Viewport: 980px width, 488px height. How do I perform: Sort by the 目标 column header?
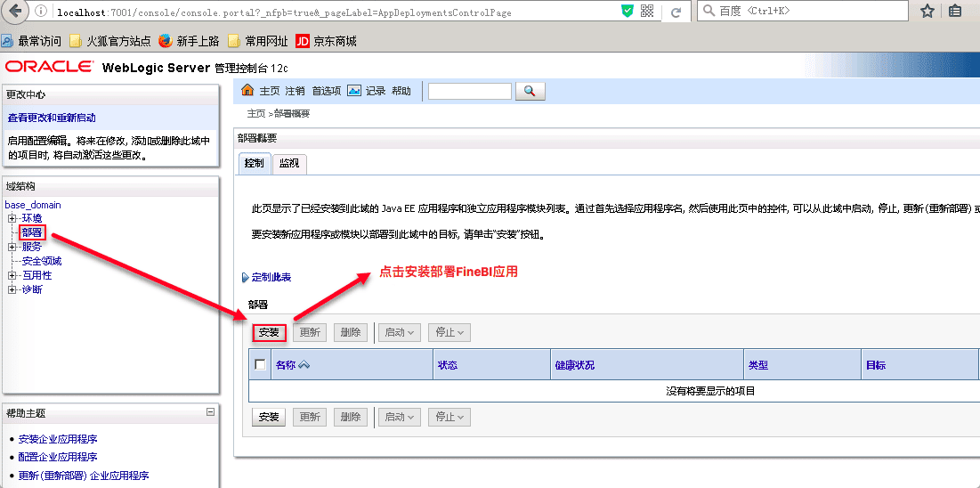click(x=876, y=365)
